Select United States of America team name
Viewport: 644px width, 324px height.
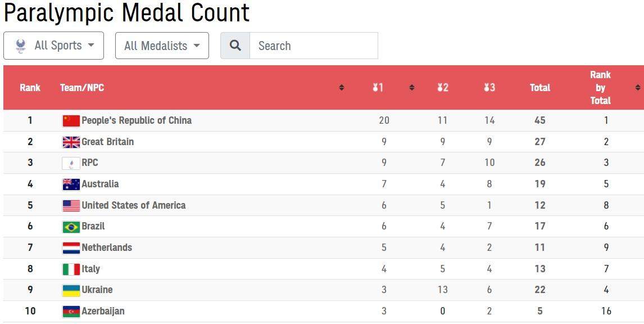[x=133, y=205]
